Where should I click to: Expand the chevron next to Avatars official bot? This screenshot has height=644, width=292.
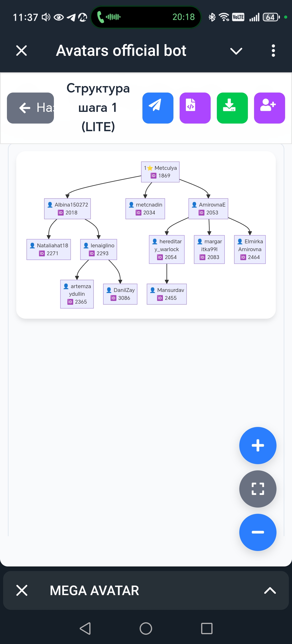click(x=236, y=51)
